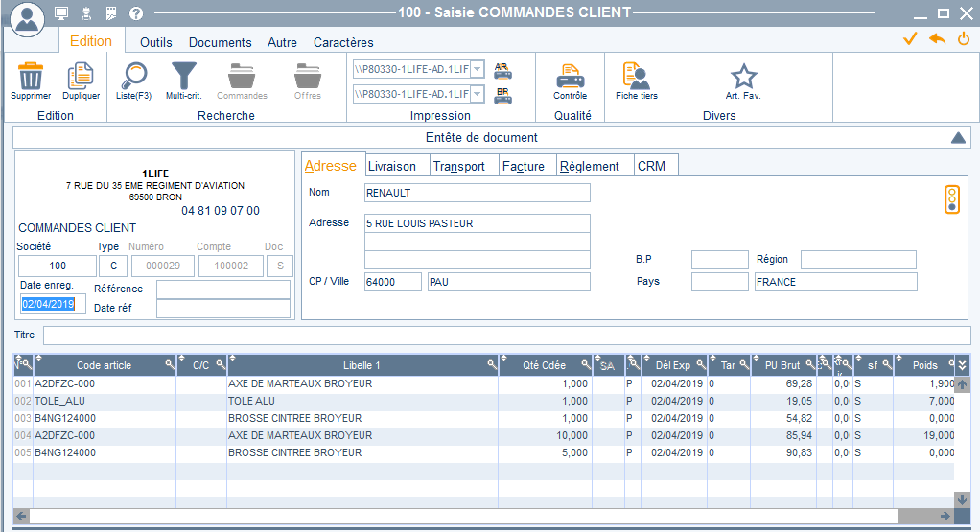Switch to the Facture tab
Viewport: 980px width, 532px height.
click(x=527, y=166)
